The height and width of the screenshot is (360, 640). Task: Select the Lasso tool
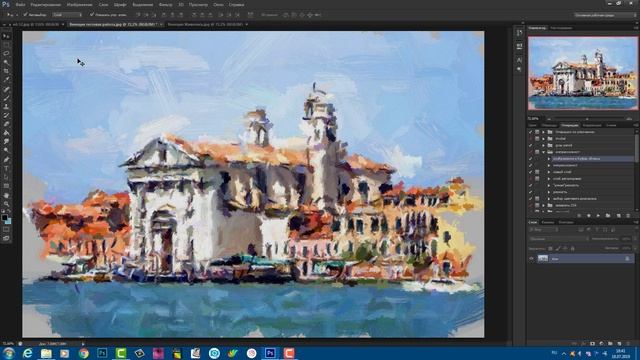[6, 53]
